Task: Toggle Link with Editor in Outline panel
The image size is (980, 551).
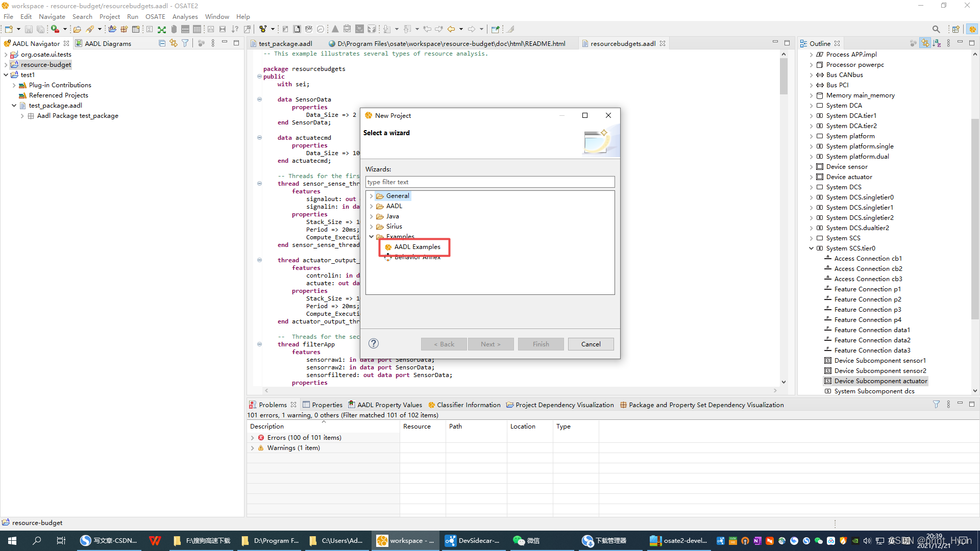Action: (925, 43)
